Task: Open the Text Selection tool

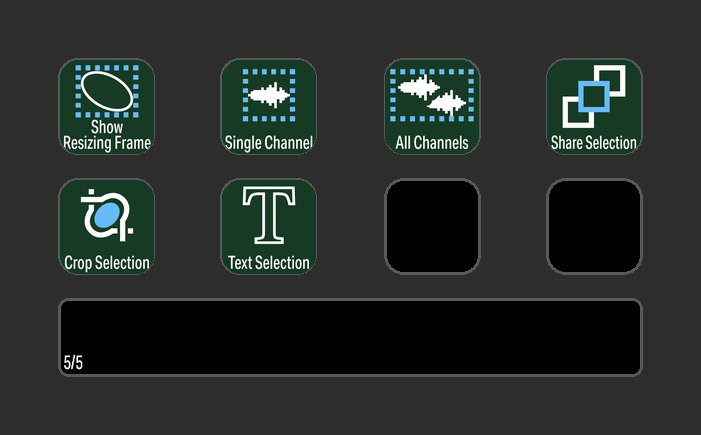Action: pyautogui.click(x=269, y=227)
